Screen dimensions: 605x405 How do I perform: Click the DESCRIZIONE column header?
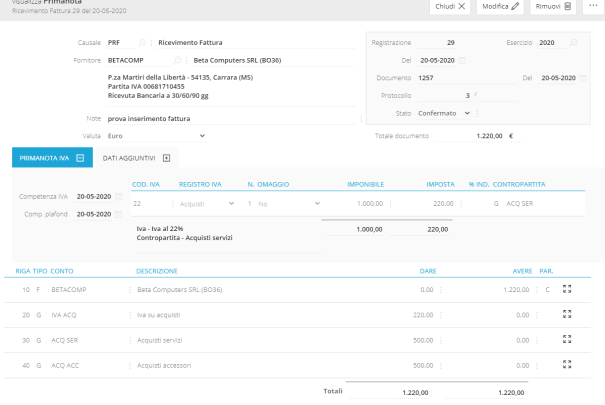point(157,271)
